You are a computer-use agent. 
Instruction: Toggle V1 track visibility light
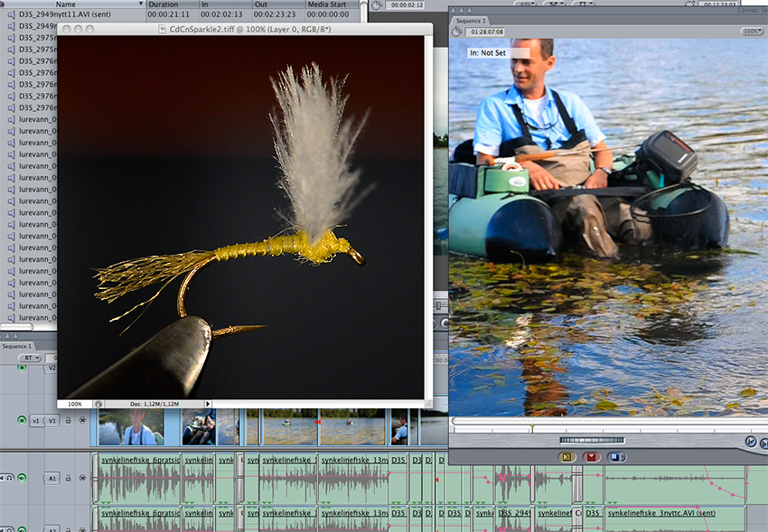tap(22, 420)
